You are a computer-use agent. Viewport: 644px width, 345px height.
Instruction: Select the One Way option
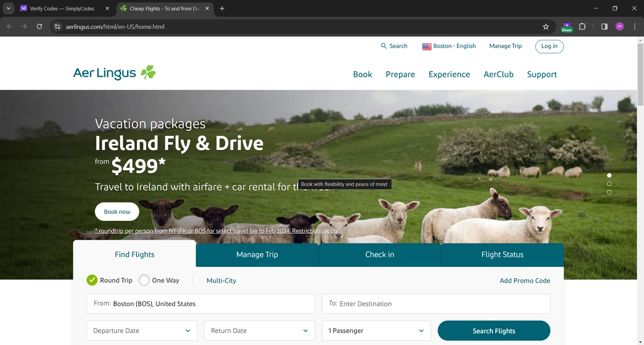144,280
